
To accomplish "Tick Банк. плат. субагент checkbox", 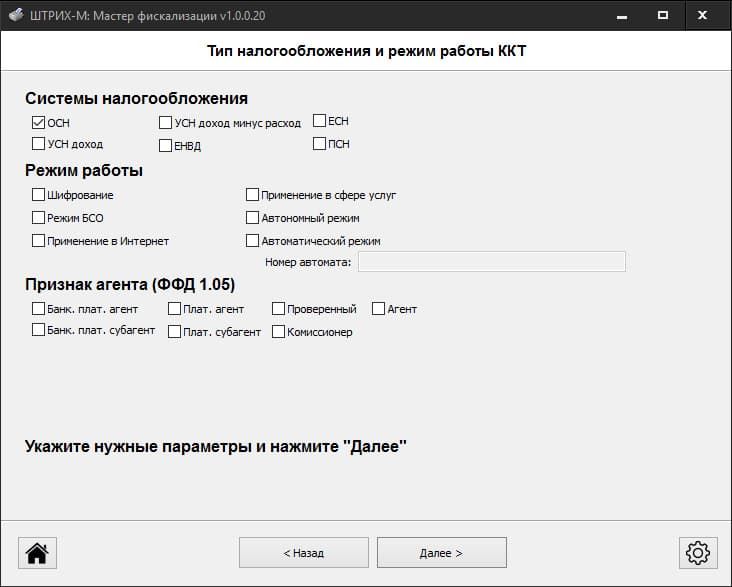I will 38,329.
